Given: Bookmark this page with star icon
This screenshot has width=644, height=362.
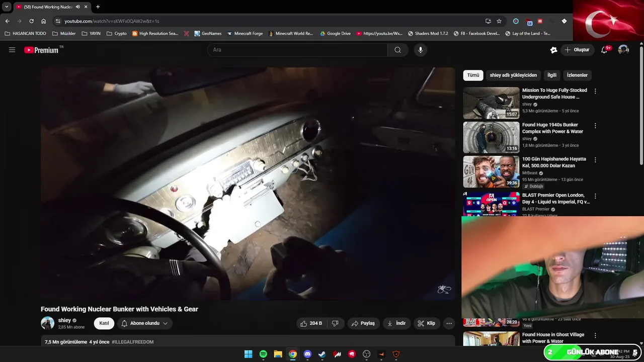Looking at the screenshot, I should point(499,21).
